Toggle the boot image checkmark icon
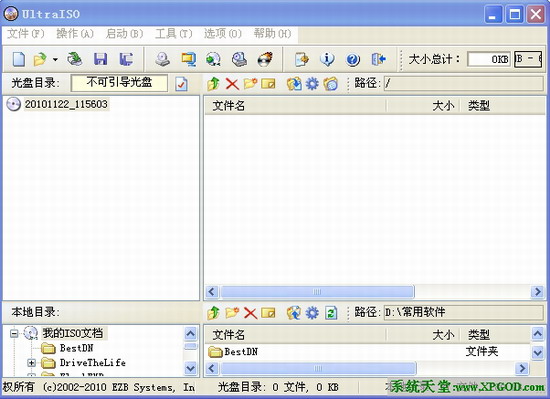This screenshot has width=550, height=399. (x=181, y=84)
